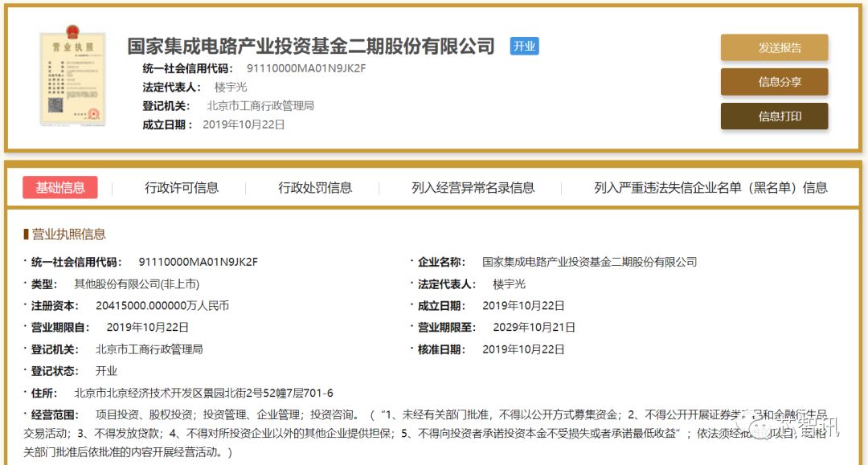
Task: Click 北京市工商行政管理局 in header section
Action: [x=260, y=105]
